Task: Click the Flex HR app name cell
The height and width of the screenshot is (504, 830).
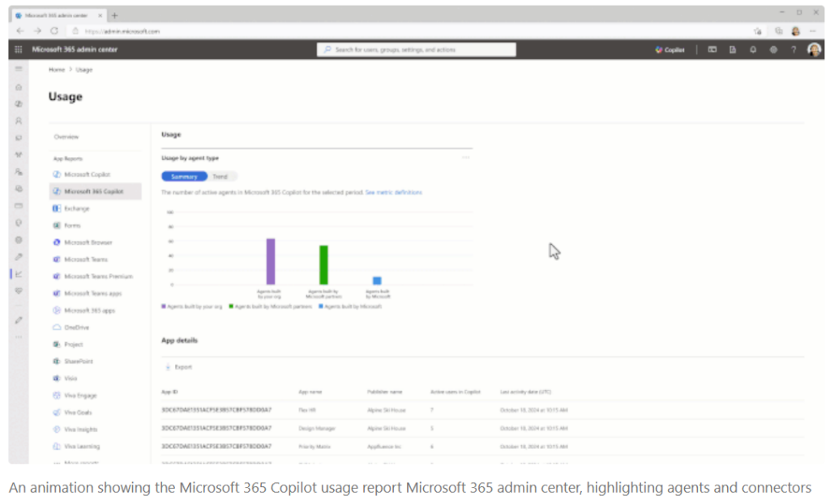Action: [307, 410]
